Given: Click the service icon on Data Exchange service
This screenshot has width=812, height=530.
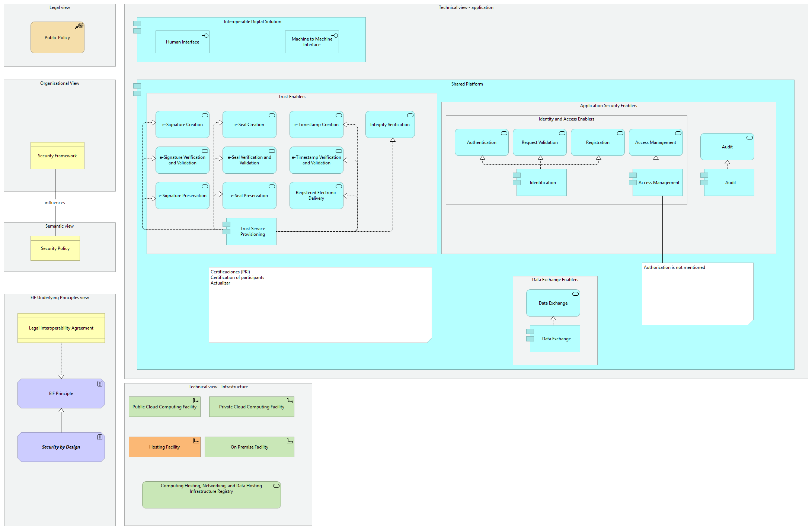Looking at the screenshot, I should pos(575,294).
